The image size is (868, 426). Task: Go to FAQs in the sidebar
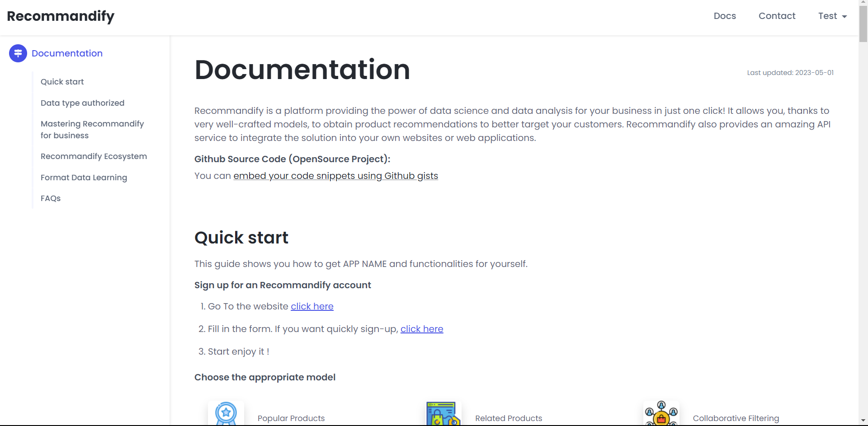pyautogui.click(x=51, y=198)
